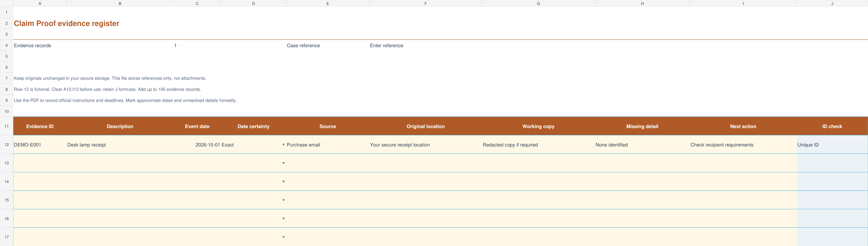Viewport: 868px width, 246px height.
Task: Select cell 'Desk lamp receipt'
Action: (x=120, y=145)
